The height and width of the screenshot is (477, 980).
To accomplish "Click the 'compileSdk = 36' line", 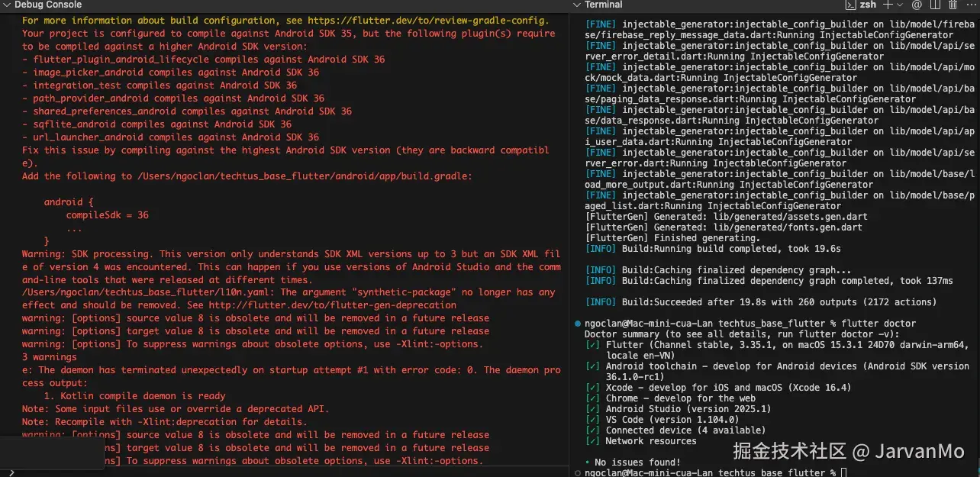I will click(108, 215).
